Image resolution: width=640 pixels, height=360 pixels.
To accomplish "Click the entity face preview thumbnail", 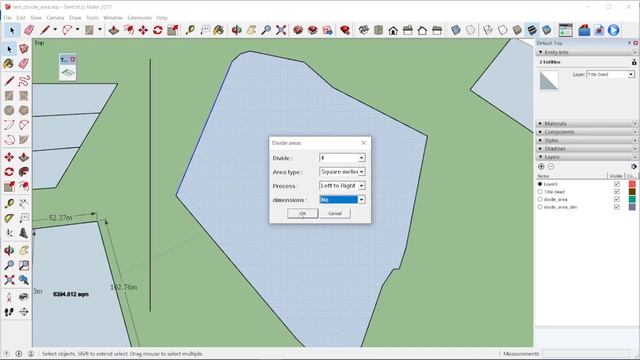I will [549, 81].
